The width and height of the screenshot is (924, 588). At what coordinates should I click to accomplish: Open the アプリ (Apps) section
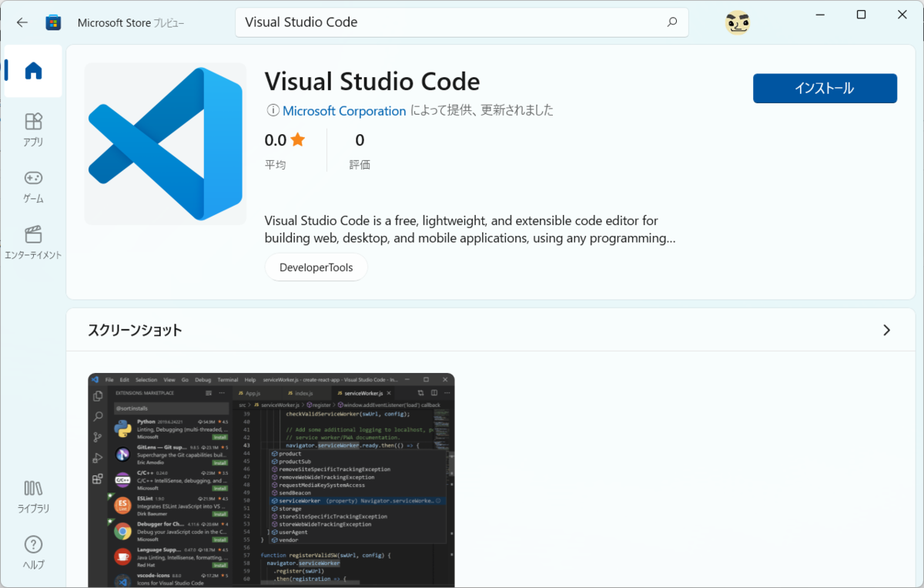[x=33, y=129]
